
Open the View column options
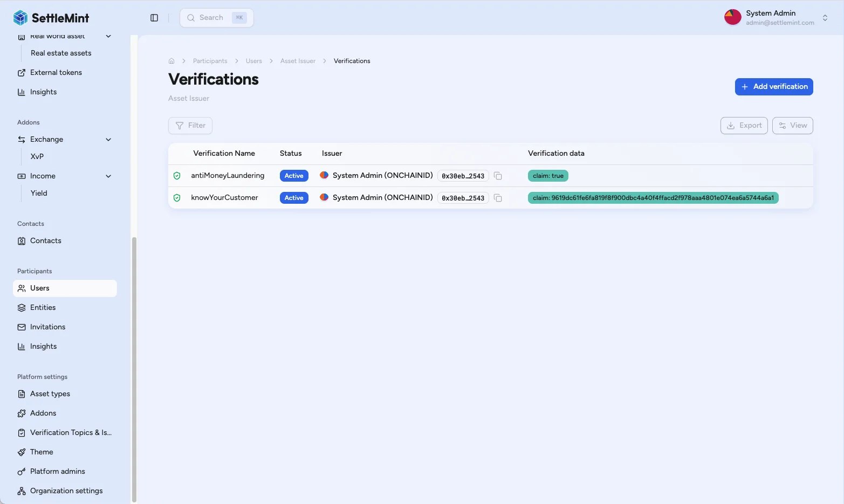click(x=792, y=126)
